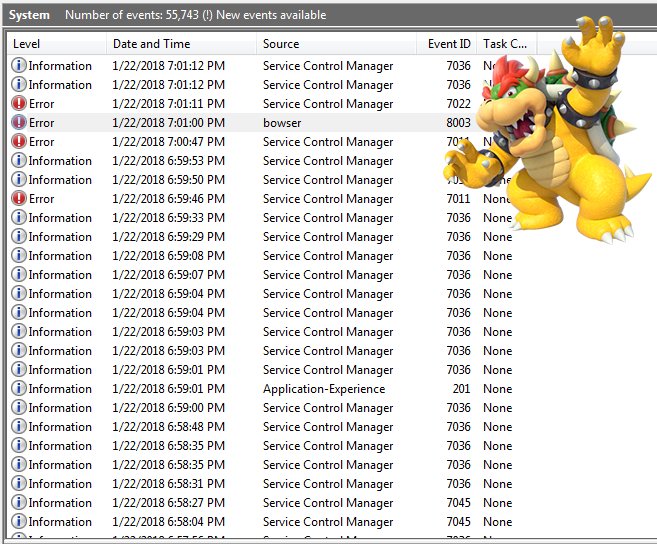Select the '1/22/2018 7:01:00 PM' date cell
This screenshot has width=657, height=544.
(168, 122)
